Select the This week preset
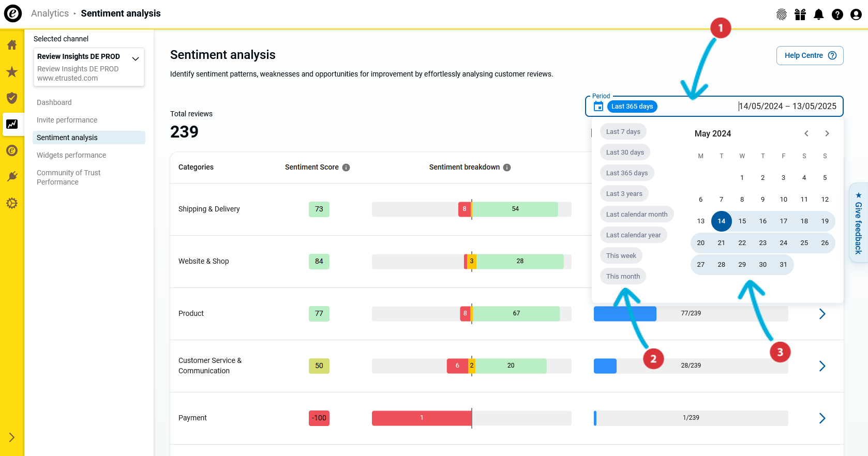 (621, 256)
